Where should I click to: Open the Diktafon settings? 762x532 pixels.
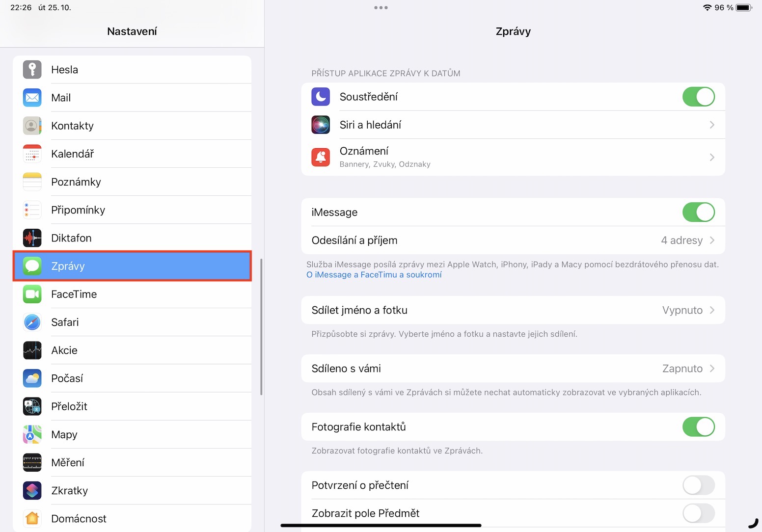click(x=132, y=238)
